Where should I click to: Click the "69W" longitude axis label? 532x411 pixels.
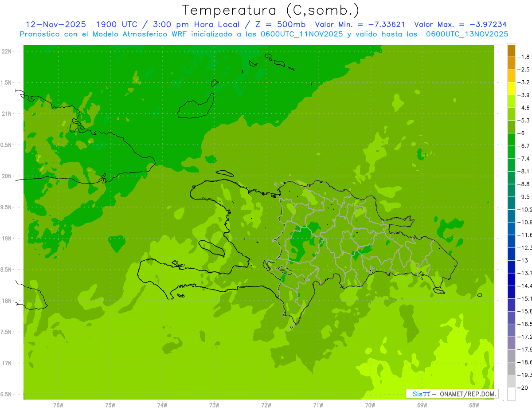click(x=422, y=405)
